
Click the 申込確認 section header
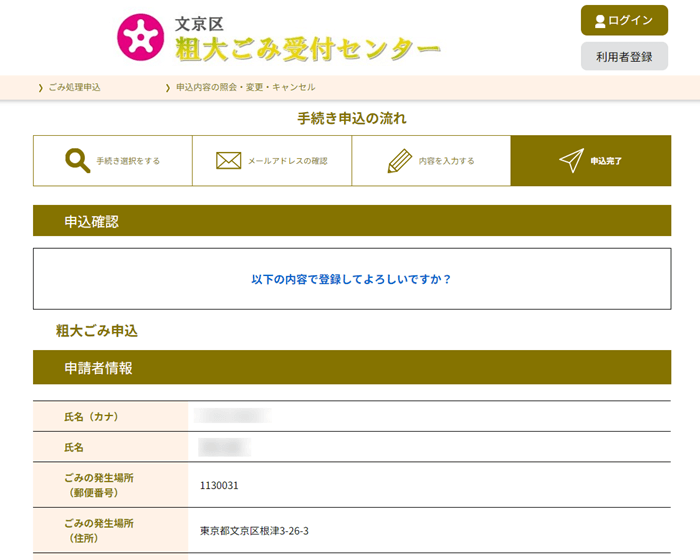(x=352, y=221)
